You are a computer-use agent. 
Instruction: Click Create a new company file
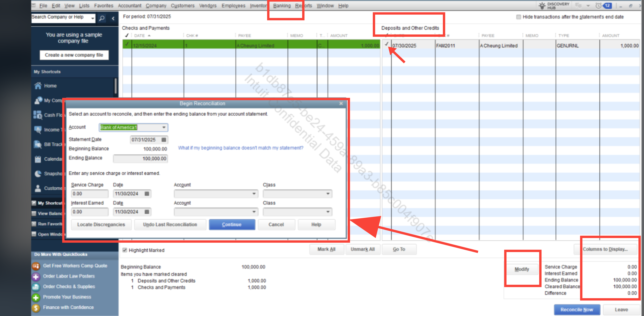pos(74,55)
